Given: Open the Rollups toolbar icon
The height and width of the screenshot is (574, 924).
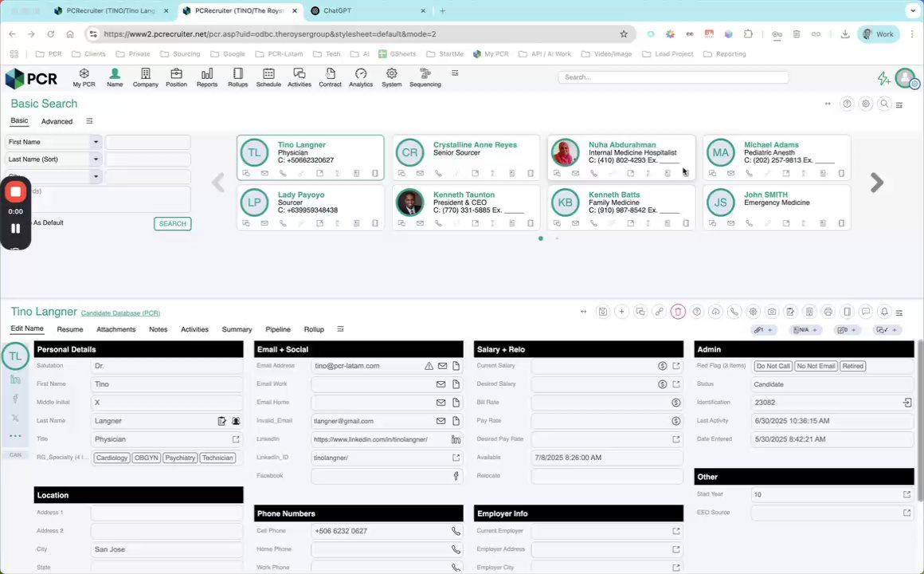Looking at the screenshot, I should 237,77.
